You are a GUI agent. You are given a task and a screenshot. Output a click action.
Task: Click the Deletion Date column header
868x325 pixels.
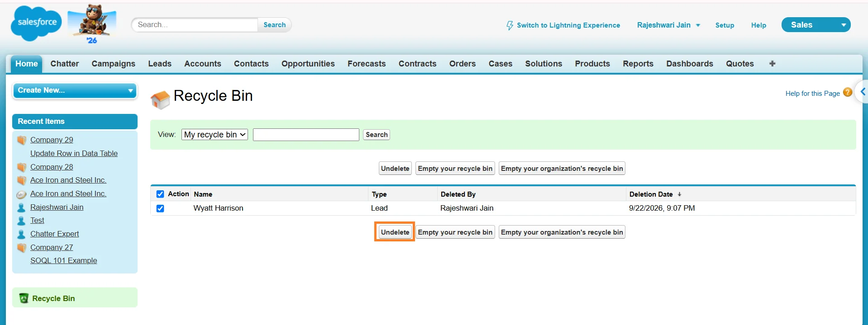click(651, 194)
